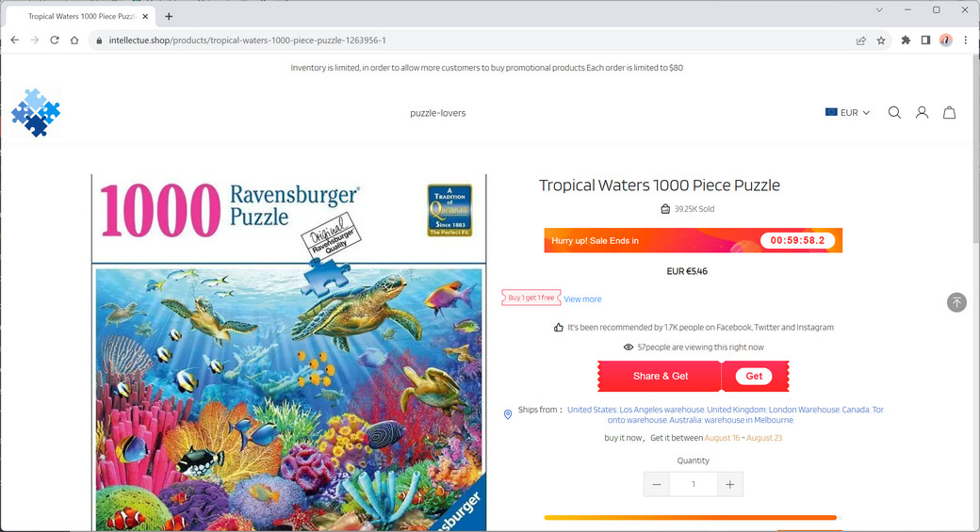The image size is (980, 532).
Task: Open the tab search chevron in title bar
Action: point(879,10)
